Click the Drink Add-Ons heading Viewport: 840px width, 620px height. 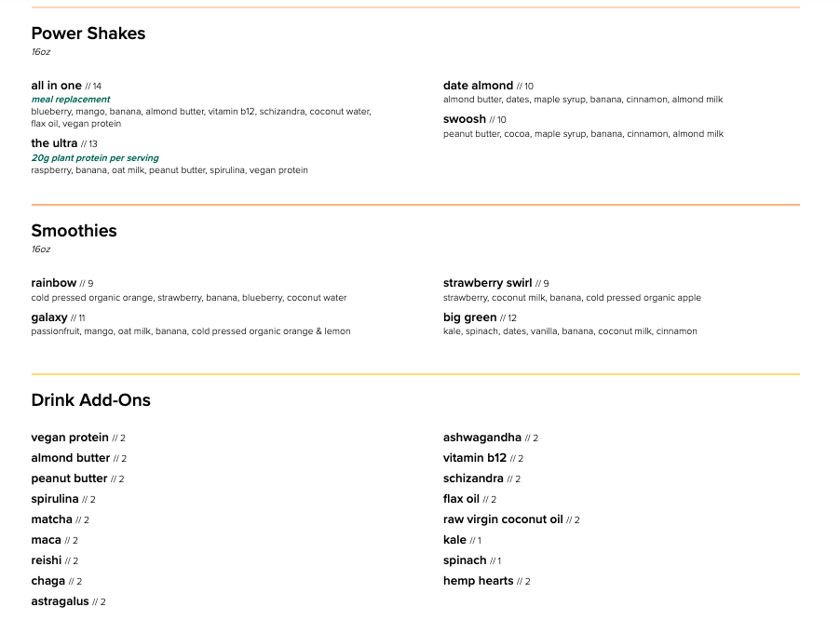[90, 400]
